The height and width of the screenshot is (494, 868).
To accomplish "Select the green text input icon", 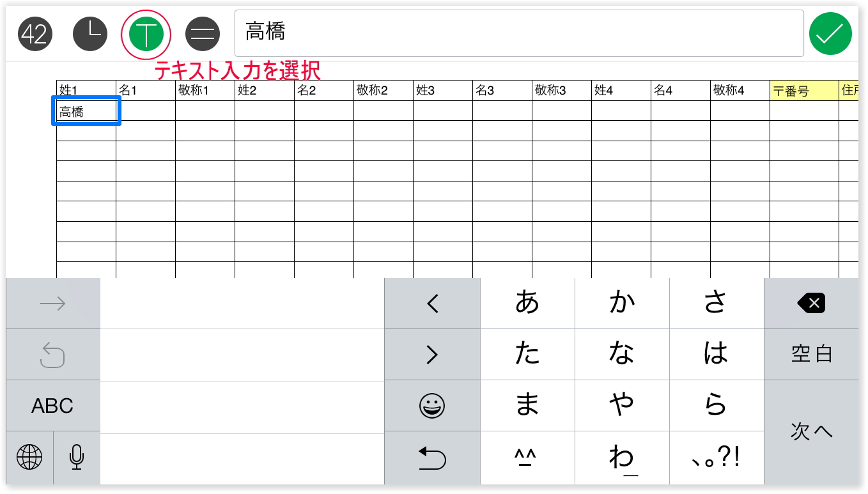I will pyautogui.click(x=146, y=34).
